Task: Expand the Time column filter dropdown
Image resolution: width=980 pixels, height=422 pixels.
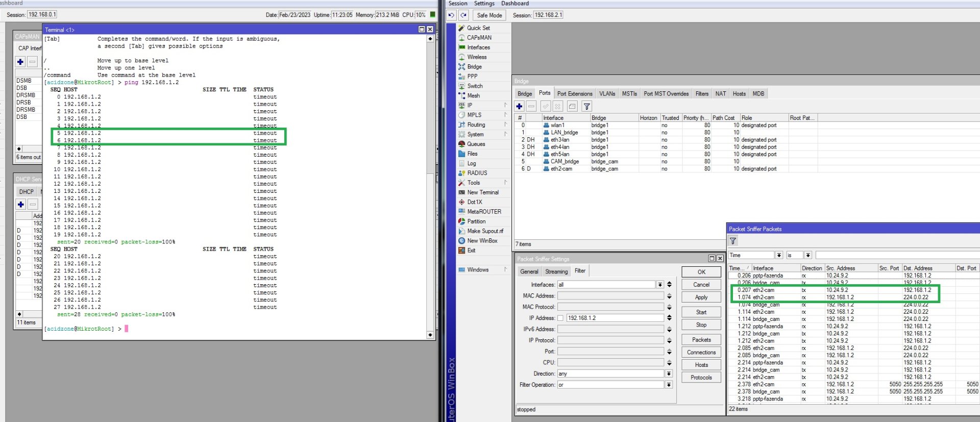Action: [x=779, y=255]
